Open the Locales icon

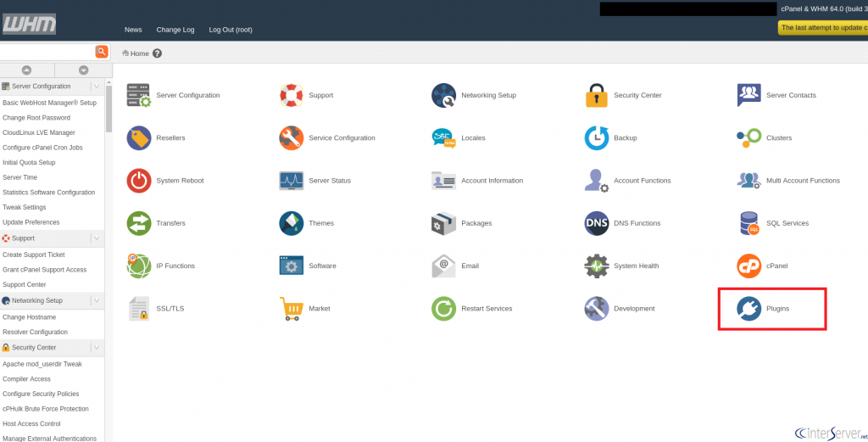coord(444,138)
